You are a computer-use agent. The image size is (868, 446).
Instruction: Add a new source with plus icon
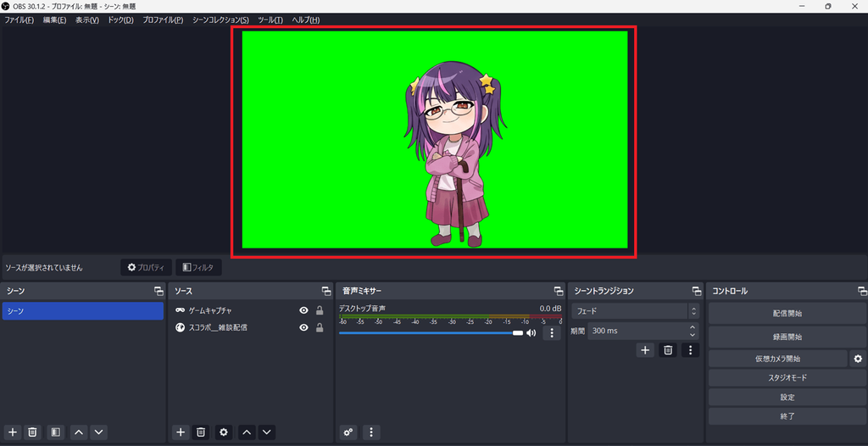pyautogui.click(x=181, y=432)
